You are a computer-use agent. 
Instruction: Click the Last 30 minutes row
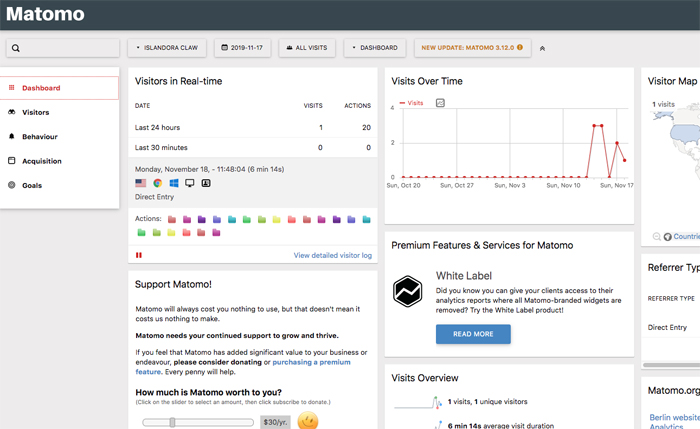(253, 147)
